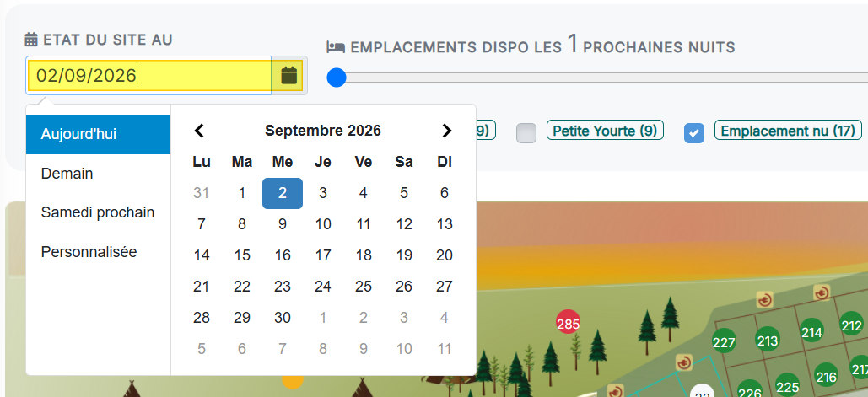Select green pitch marker 216
The height and width of the screenshot is (397, 868).
[x=826, y=377]
